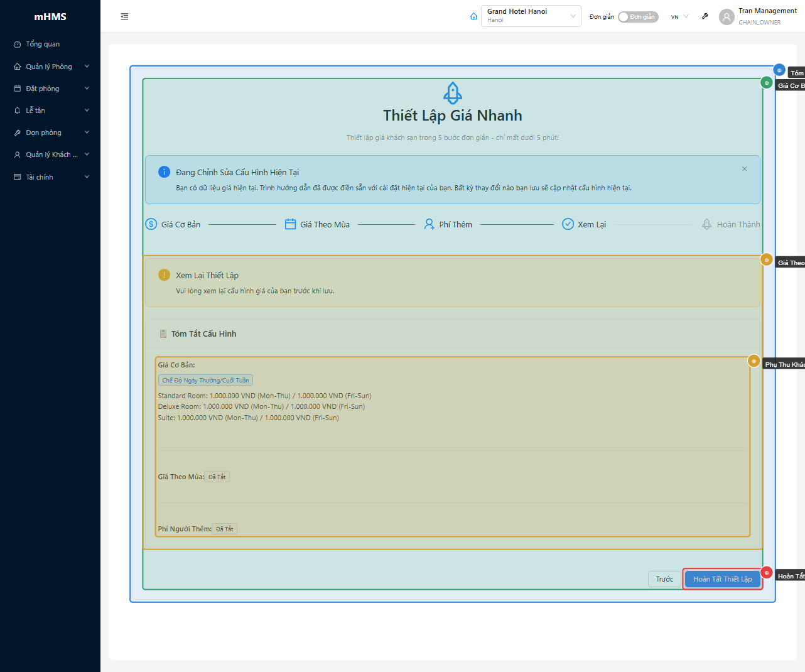The width and height of the screenshot is (805, 672).
Task: Click the Chế Độ Ngày Thường/Cuối Tuần tag
Action: coord(205,381)
